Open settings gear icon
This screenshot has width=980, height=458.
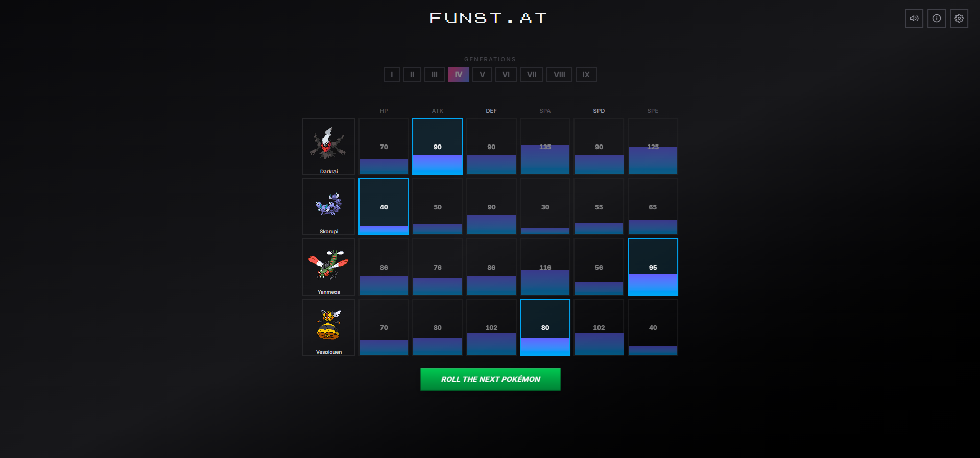959,18
